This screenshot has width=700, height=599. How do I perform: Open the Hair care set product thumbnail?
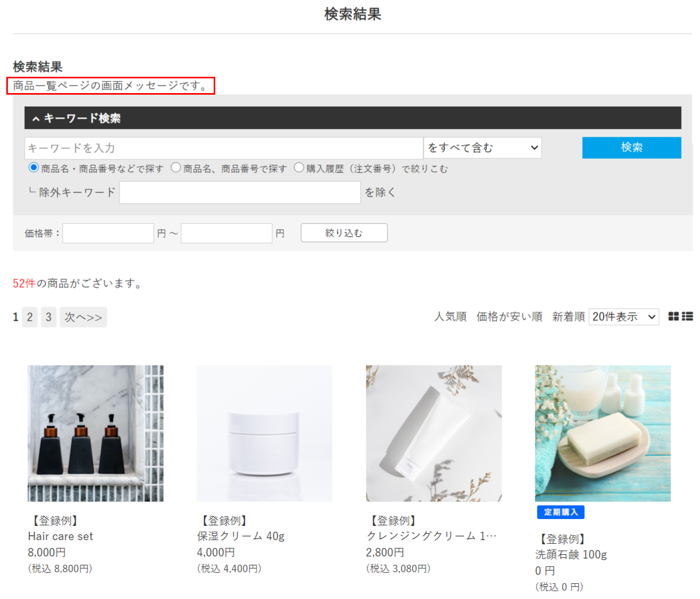pyautogui.click(x=96, y=433)
